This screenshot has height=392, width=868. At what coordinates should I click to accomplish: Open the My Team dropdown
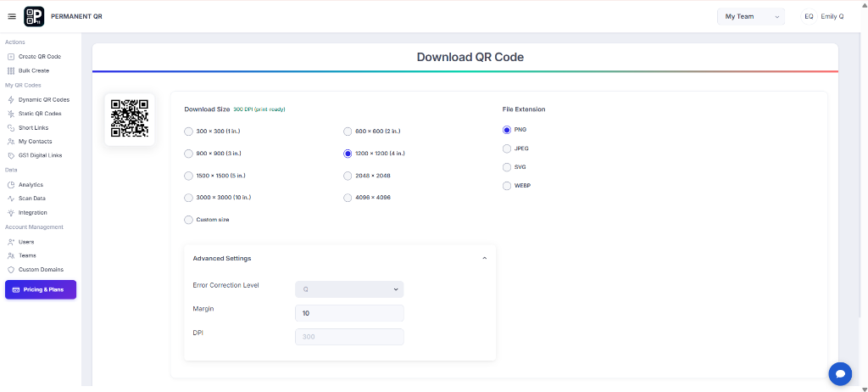click(751, 17)
